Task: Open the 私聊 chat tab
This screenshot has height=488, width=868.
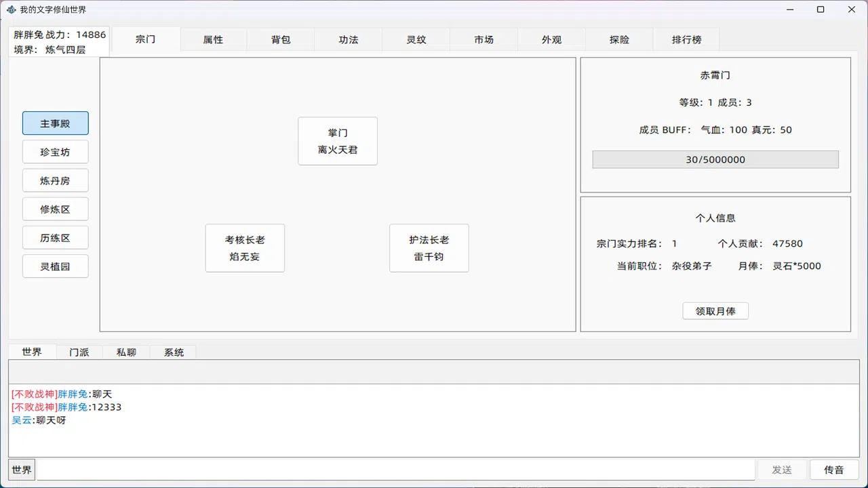Action: [x=127, y=352]
